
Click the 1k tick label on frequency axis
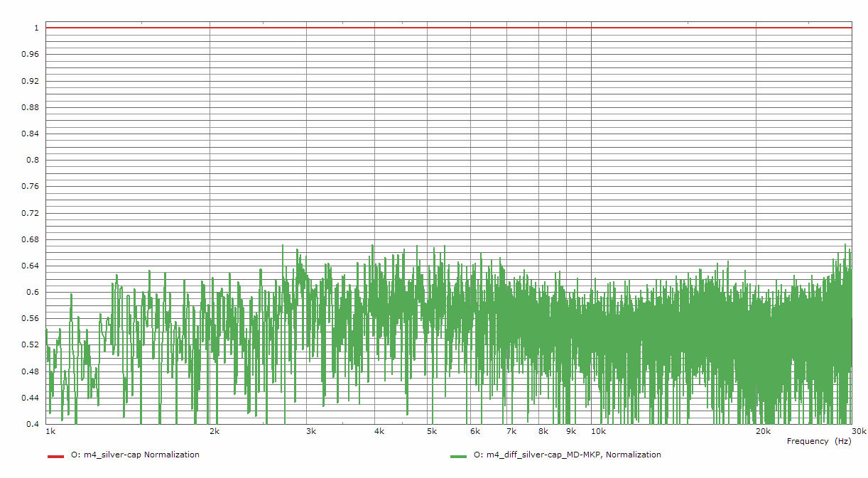(50, 431)
